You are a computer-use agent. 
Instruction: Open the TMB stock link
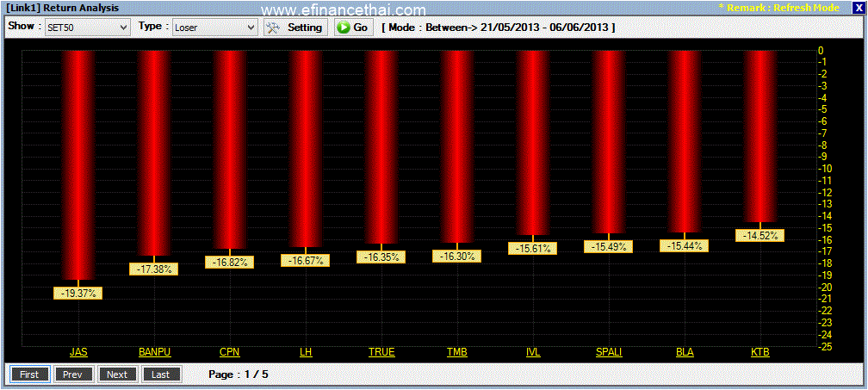point(457,352)
